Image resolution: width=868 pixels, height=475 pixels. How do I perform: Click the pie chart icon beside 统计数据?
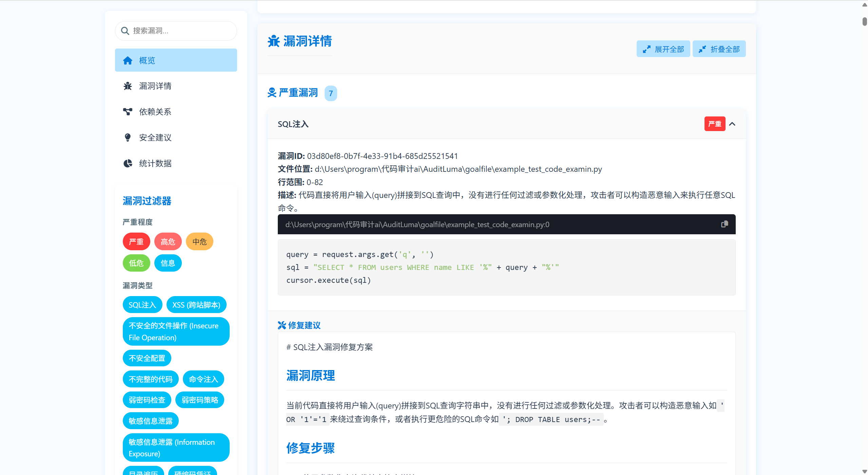[x=128, y=163]
